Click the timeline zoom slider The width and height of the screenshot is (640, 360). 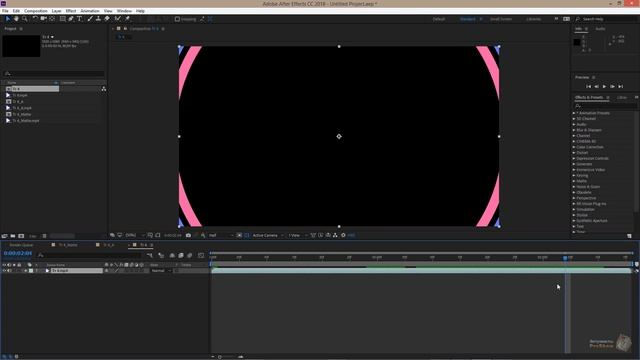tap(220, 357)
